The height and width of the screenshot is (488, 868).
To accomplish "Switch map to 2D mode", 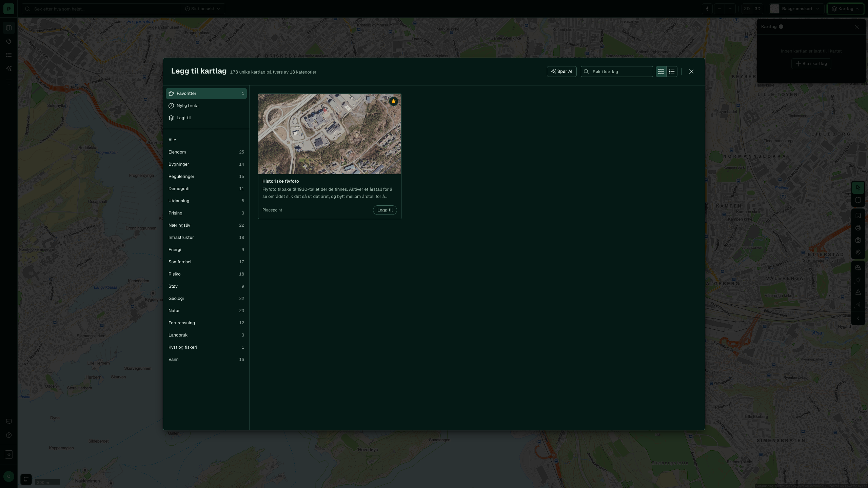I will coord(747,9).
